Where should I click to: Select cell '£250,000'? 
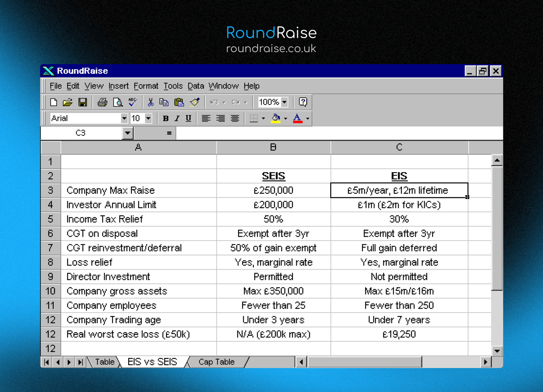(x=274, y=190)
